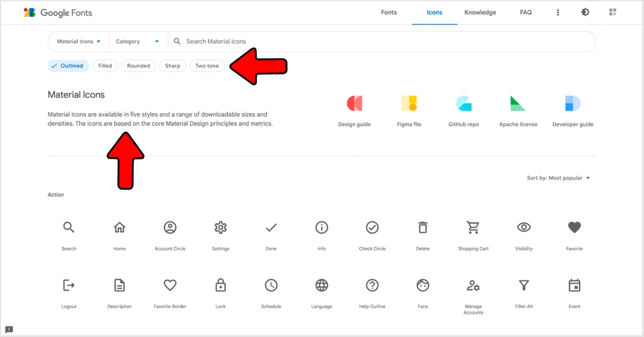This screenshot has width=644, height=337.
Task: Toggle the Filled style chip
Action: [105, 66]
